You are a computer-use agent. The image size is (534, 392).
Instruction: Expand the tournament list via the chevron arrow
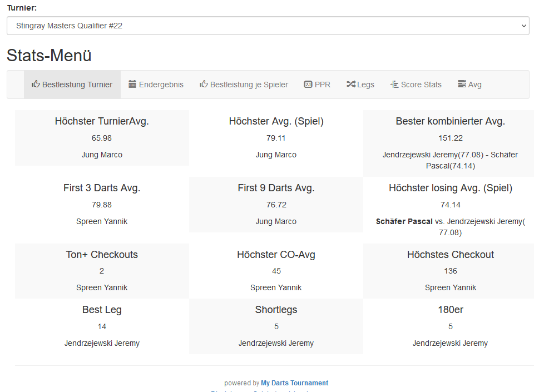(x=523, y=26)
